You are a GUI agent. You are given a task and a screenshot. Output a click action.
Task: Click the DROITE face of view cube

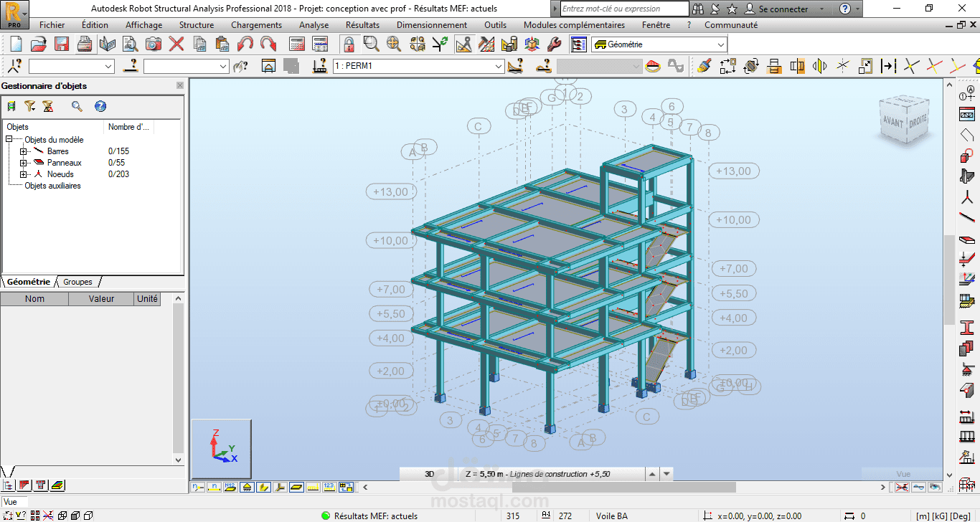[918, 121]
